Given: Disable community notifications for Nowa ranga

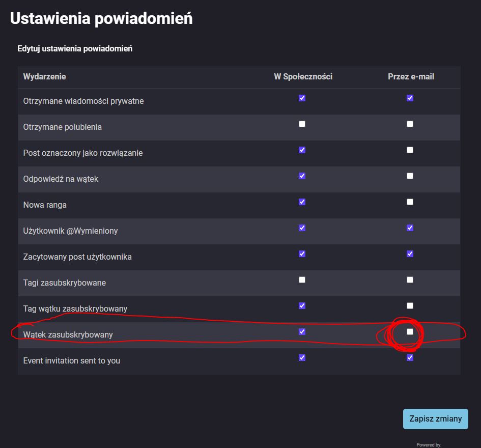Looking at the screenshot, I should click(x=302, y=202).
